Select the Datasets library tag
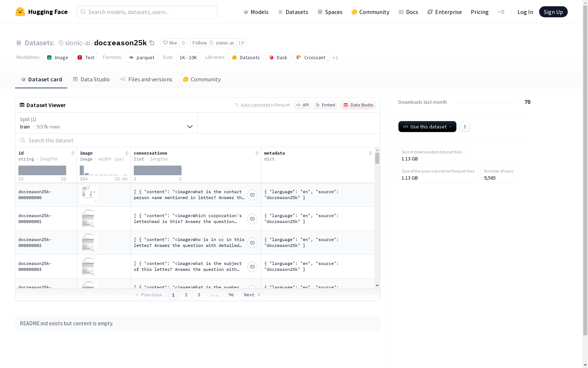 click(x=246, y=57)
